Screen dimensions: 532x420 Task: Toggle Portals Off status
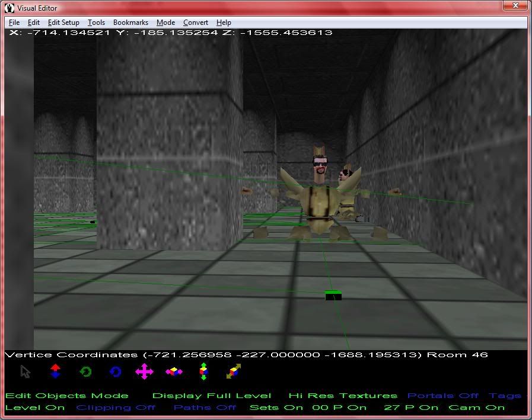[x=443, y=396]
